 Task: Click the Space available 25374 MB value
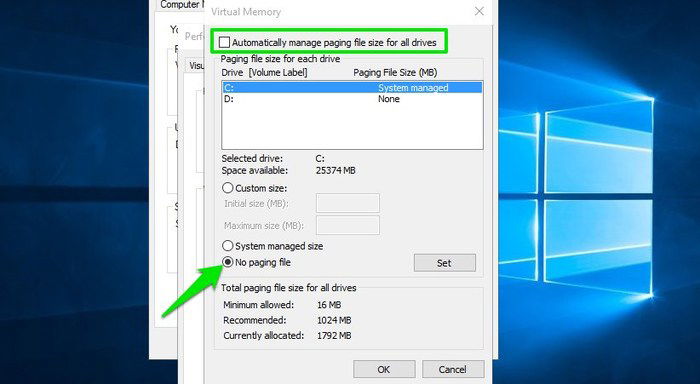click(335, 171)
